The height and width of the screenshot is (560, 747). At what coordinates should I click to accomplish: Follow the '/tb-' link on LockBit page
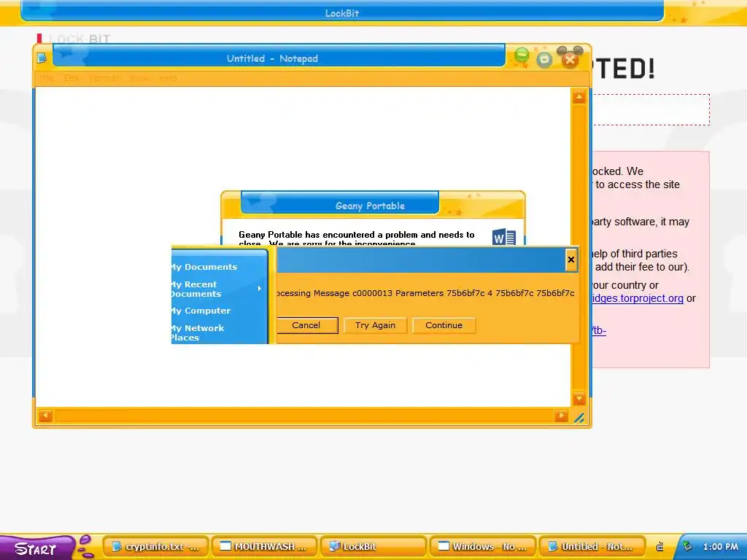pos(599,330)
